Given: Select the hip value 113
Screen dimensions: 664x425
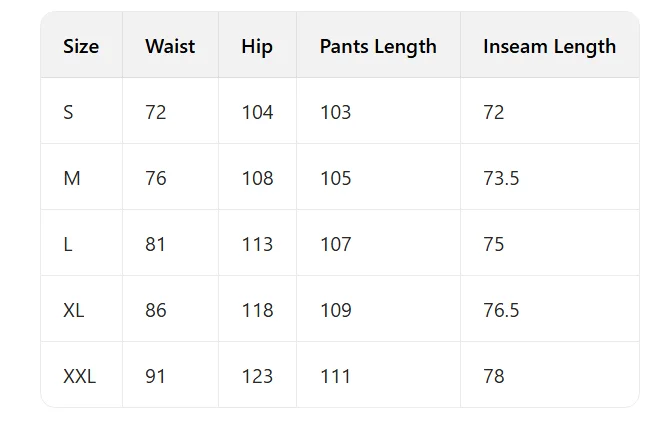Looking at the screenshot, I should click(257, 244).
